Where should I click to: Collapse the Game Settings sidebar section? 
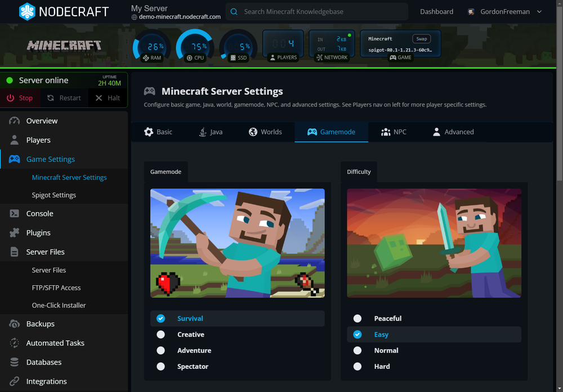pos(50,159)
